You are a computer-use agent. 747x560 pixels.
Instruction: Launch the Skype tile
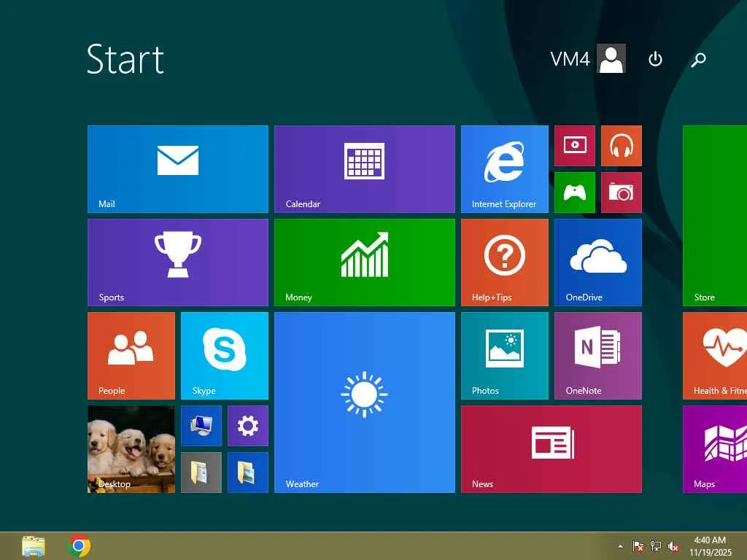pos(225,356)
